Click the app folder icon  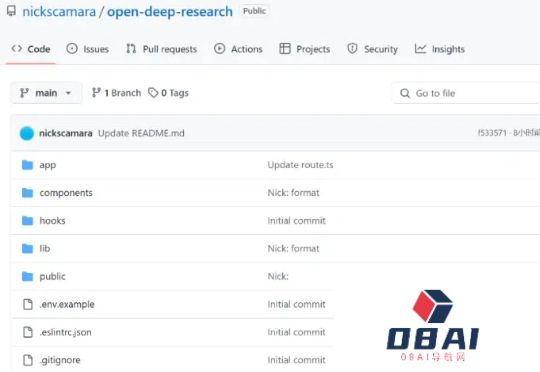(28, 165)
